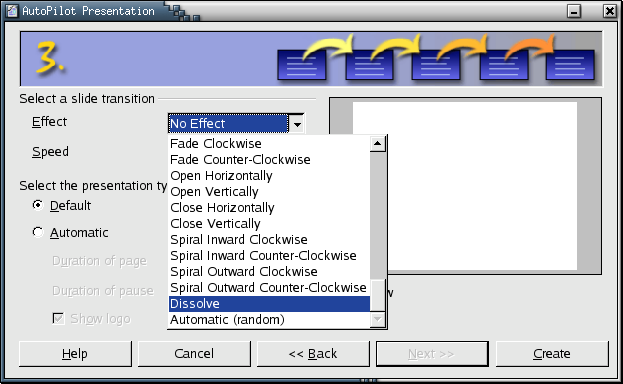This screenshot has width=623, height=384.
Task: Choose Spiral Outward Clockwise effect
Action: 269,272
